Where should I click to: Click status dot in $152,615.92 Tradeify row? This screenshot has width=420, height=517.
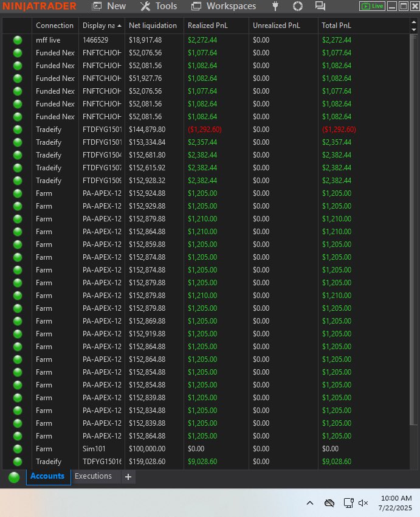pyautogui.click(x=18, y=168)
